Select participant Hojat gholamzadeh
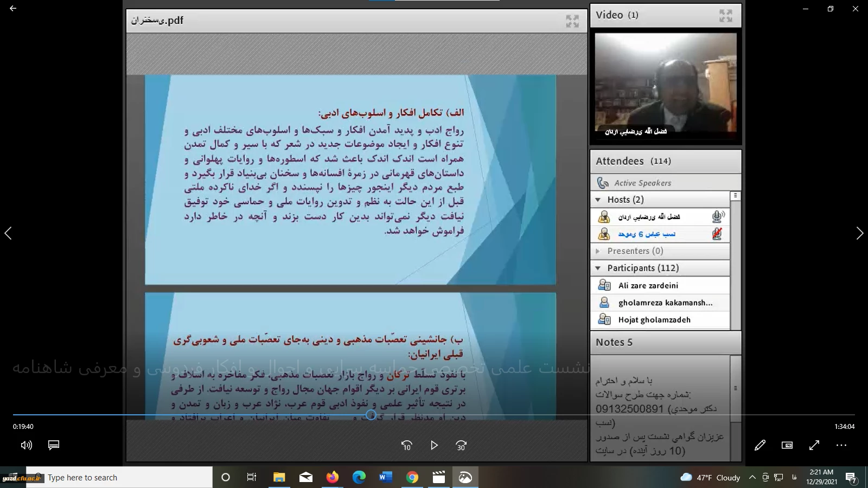Viewport: 868px width, 488px height. [654, 320]
